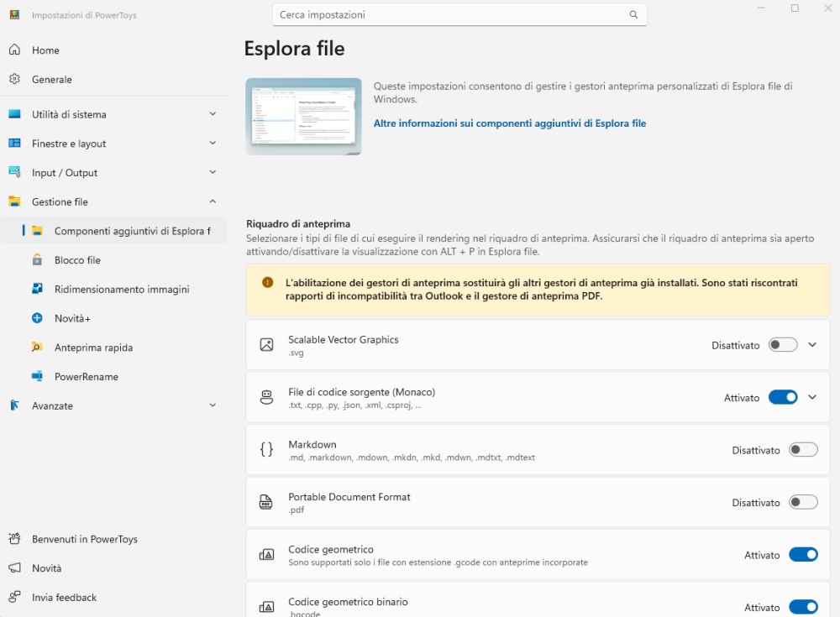Open the Generale settings page
This screenshot has height=617, width=840.
[51, 80]
